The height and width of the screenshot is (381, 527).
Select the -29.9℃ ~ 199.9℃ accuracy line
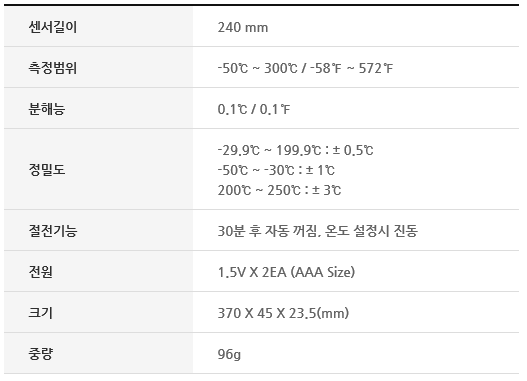pos(295,150)
